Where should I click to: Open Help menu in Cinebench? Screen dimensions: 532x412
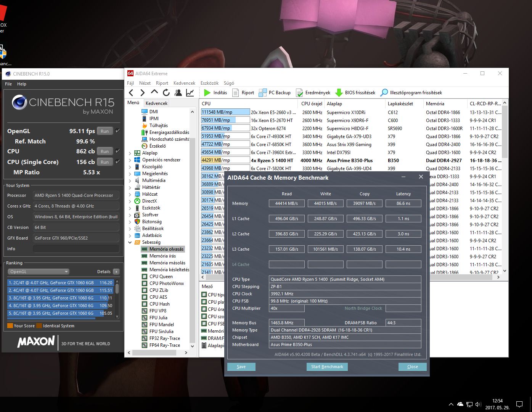[x=22, y=84]
